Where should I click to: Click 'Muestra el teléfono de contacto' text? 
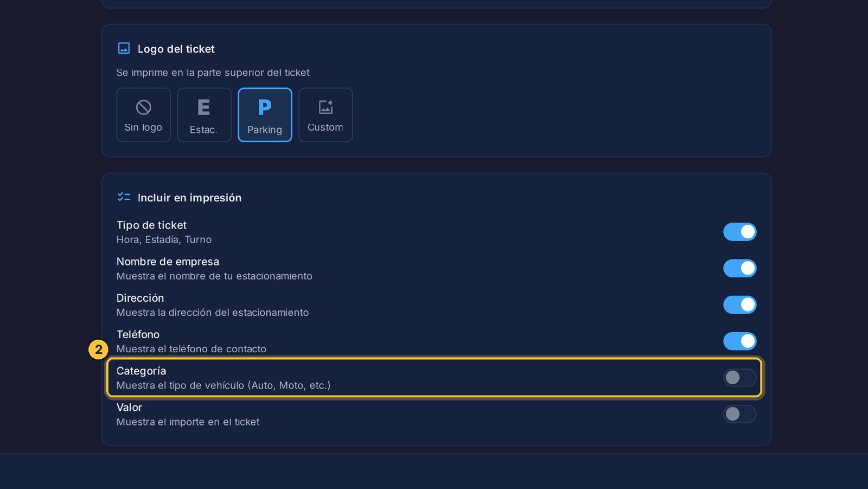point(192,348)
